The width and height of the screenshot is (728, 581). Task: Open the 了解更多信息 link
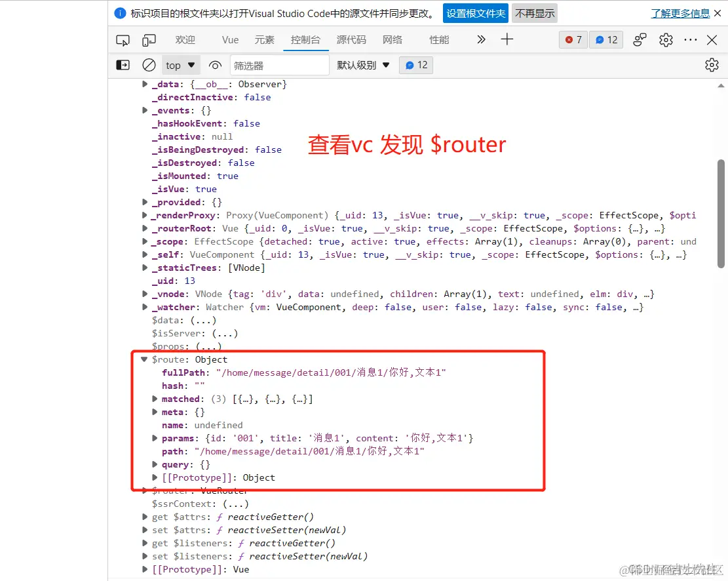click(x=680, y=14)
